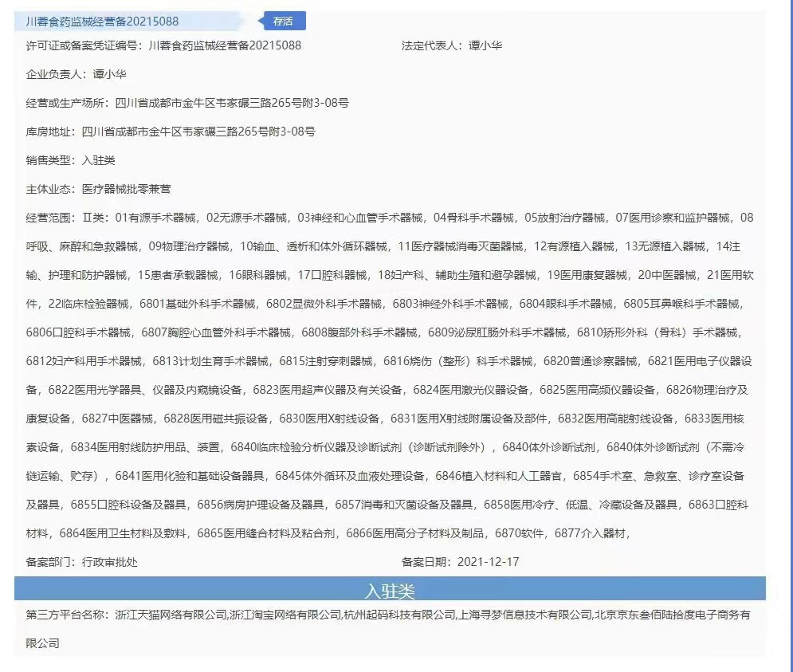
Task: Click 6828医用磁共振设备 text
Action: (216, 419)
